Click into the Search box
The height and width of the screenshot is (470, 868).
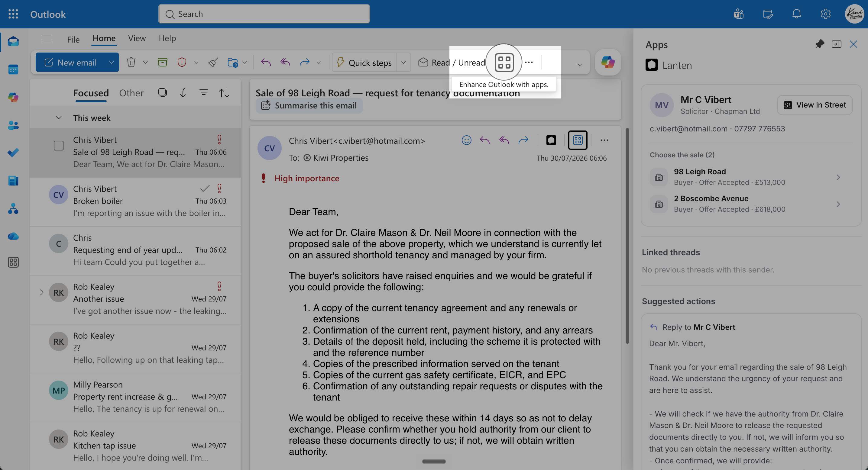coord(264,14)
